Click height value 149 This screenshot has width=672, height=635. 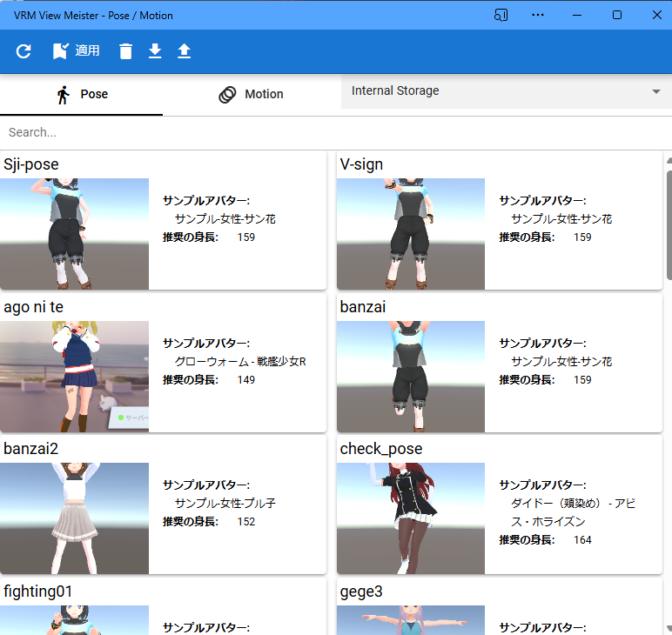246,380
